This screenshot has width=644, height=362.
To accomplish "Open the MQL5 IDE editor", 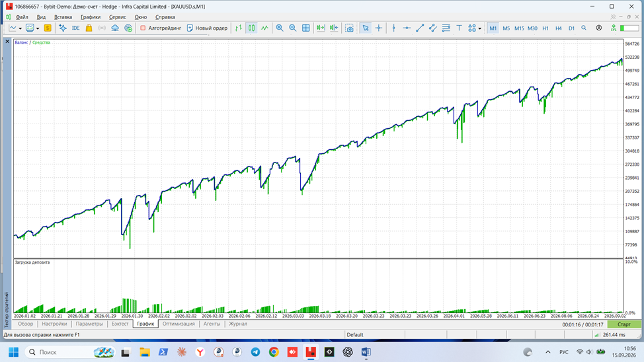I will tap(75, 28).
